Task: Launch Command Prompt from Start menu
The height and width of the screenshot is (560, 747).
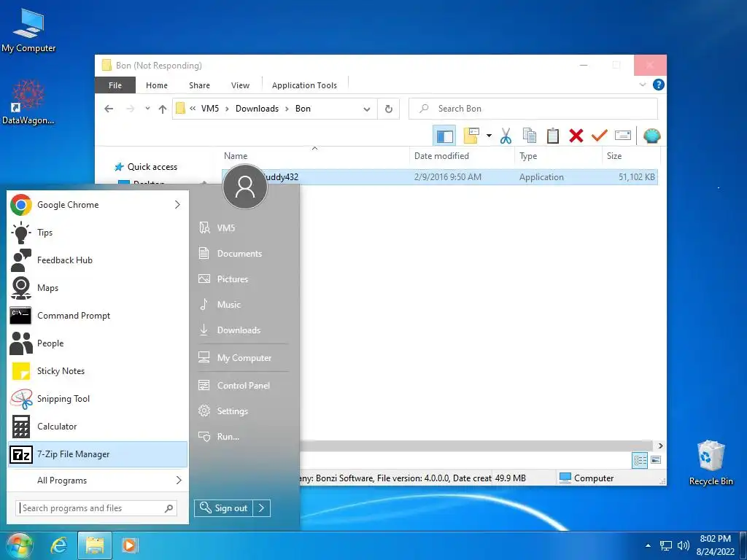Action: point(98,316)
